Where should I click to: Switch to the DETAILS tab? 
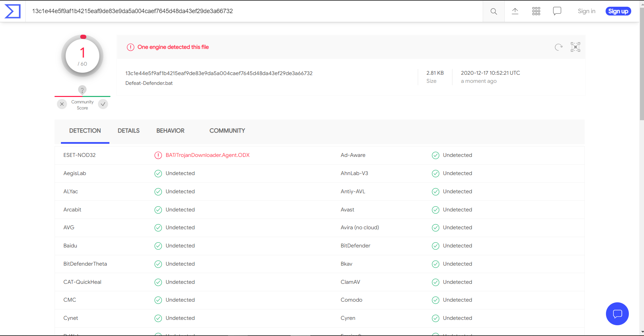128,131
